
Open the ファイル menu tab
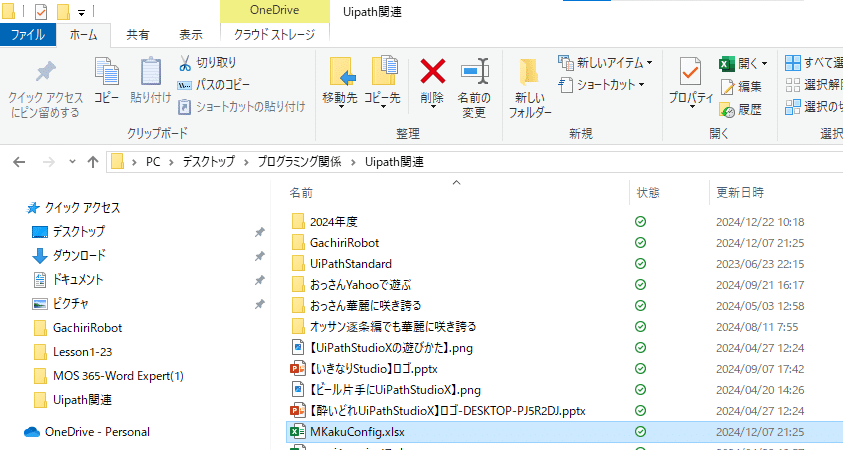tap(28, 35)
